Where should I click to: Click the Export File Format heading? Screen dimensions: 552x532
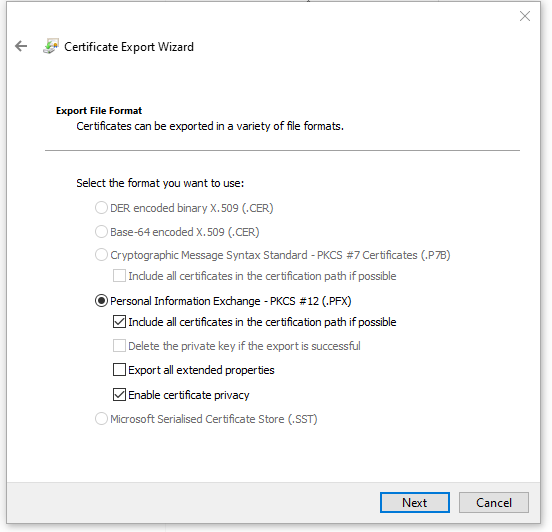pos(99,111)
